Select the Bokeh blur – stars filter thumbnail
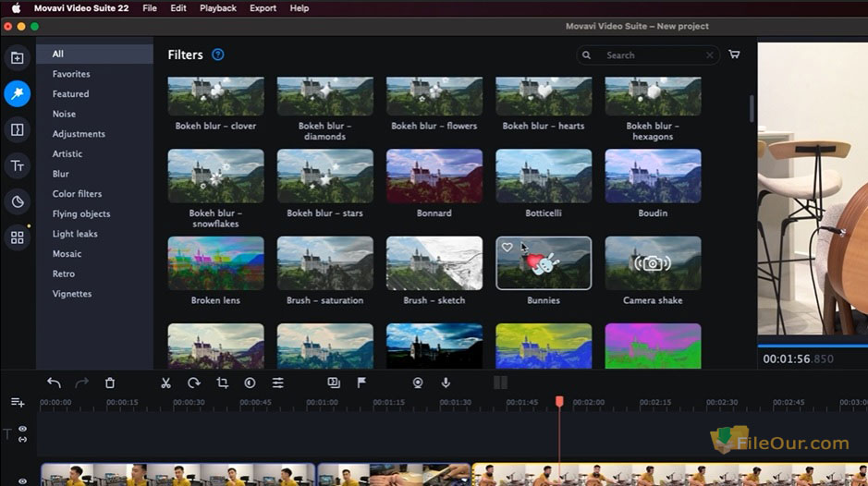Image resolution: width=868 pixels, height=486 pixels. (325, 176)
